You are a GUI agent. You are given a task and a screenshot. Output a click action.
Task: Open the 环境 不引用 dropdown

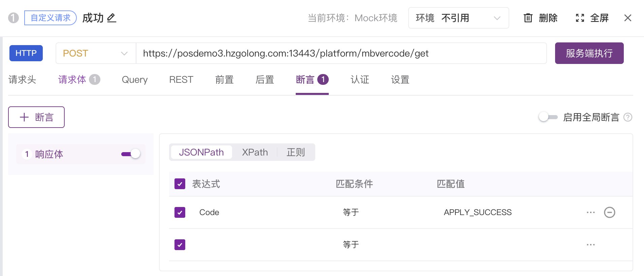pyautogui.click(x=458, y=18)
